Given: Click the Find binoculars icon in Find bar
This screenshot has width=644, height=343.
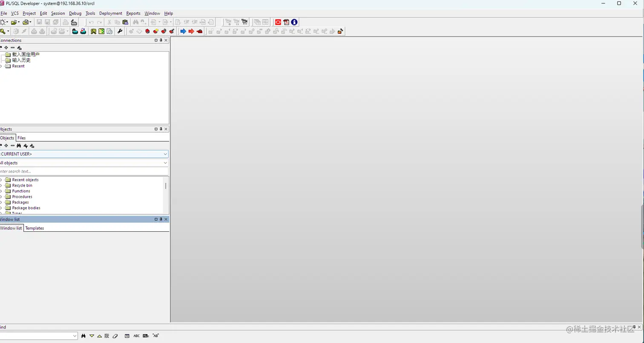Looking at the screenshot, I should click(x=83, y=336).
